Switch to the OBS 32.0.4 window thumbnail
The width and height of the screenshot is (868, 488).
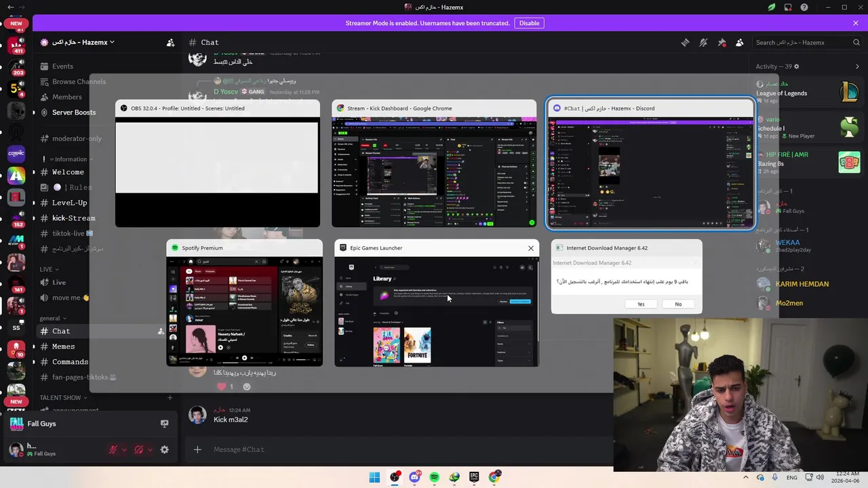pyautogui.click(x=218, y=164)
